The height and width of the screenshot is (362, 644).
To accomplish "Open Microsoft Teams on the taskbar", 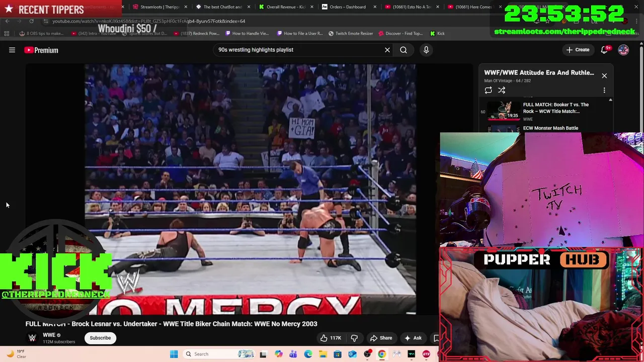I will [293, 354].
